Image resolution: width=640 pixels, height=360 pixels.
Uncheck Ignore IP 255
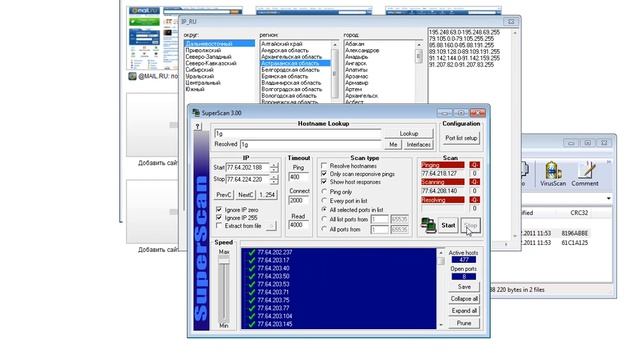219,218
